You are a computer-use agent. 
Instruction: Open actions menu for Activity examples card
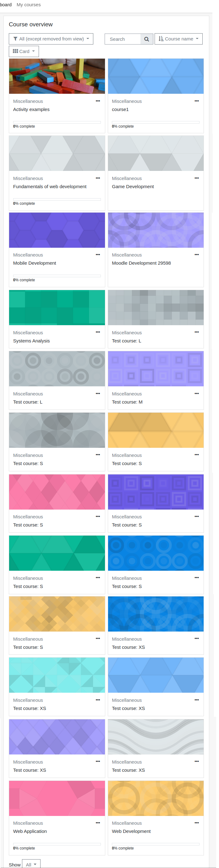coord(98,101)
